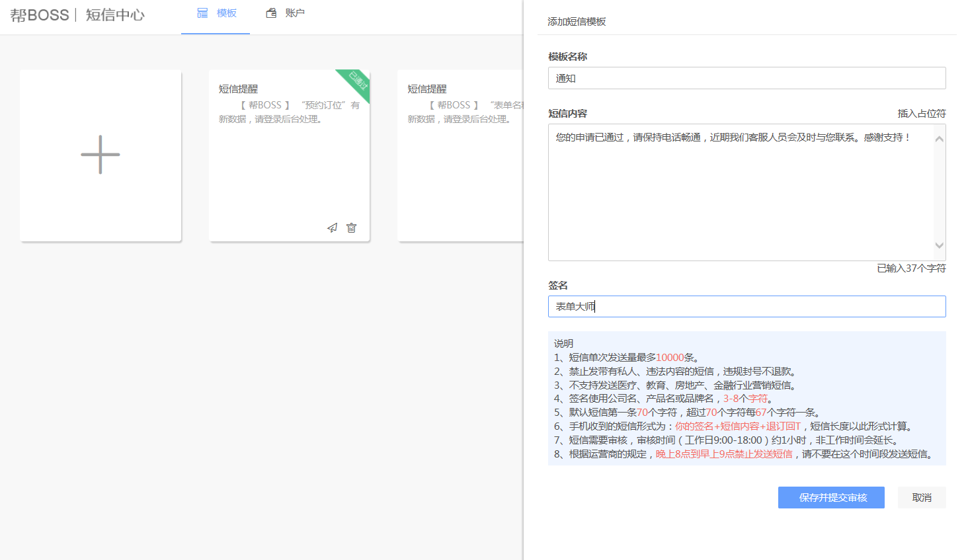Click the textarea scrollbar down arrow

[939, 245]
